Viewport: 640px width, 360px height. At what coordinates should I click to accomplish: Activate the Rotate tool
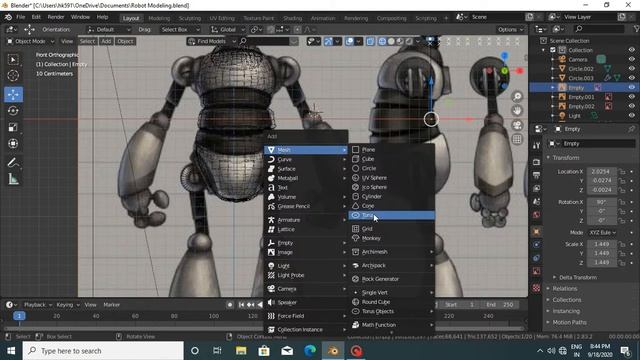coord(13,111)
